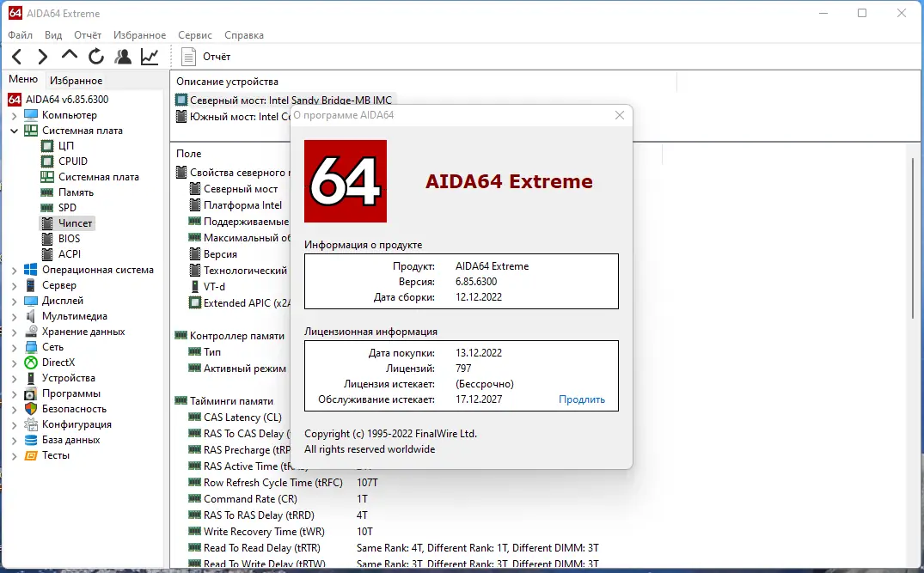The image size is (924, 573).
Task: Open the Сервис menu
Action: click(x=194, y=35)
